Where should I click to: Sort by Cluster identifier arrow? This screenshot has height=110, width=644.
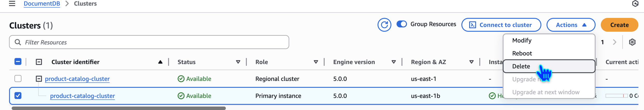click(x=160, y=62)
